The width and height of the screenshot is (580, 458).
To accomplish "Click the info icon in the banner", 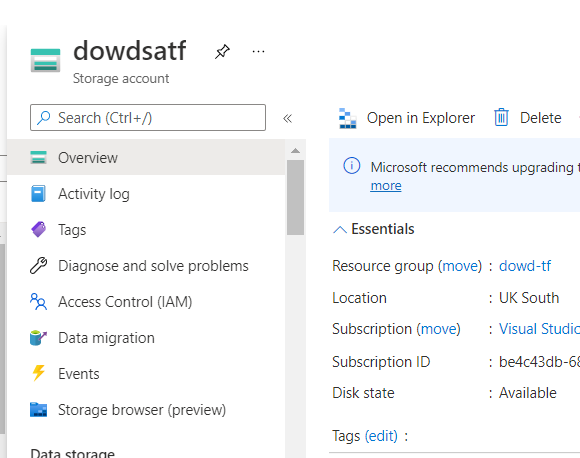I will point(351,165).
